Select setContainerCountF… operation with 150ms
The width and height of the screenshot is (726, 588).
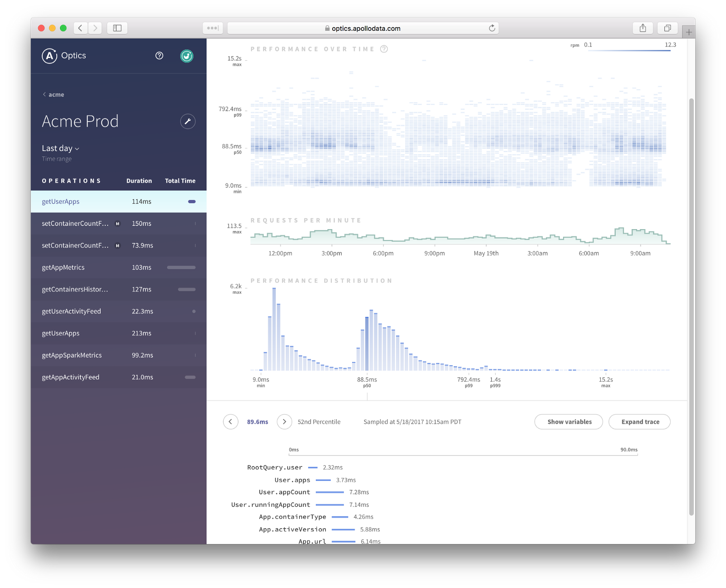coord(118,224)
